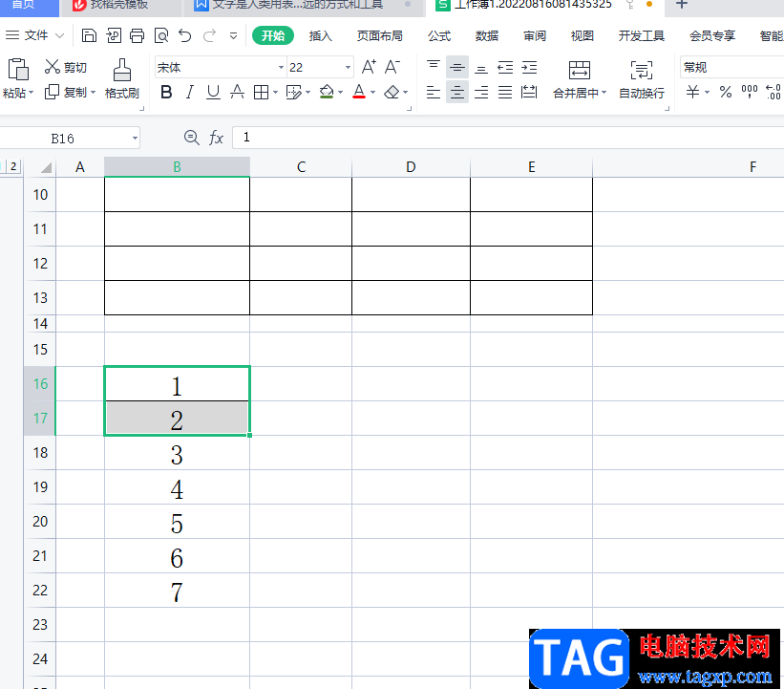Decrease font size with A- icon
Viewport: 784px width, 689px height.
click(x=392, y=67)
